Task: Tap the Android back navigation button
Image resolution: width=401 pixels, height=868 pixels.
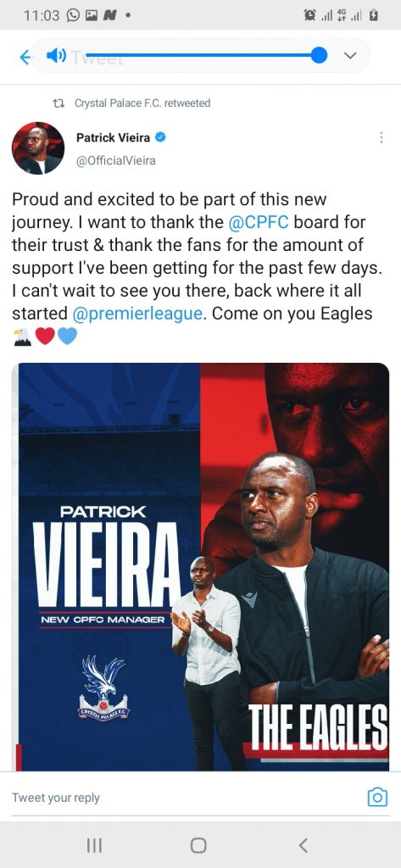Action: (x=303, y=845)
